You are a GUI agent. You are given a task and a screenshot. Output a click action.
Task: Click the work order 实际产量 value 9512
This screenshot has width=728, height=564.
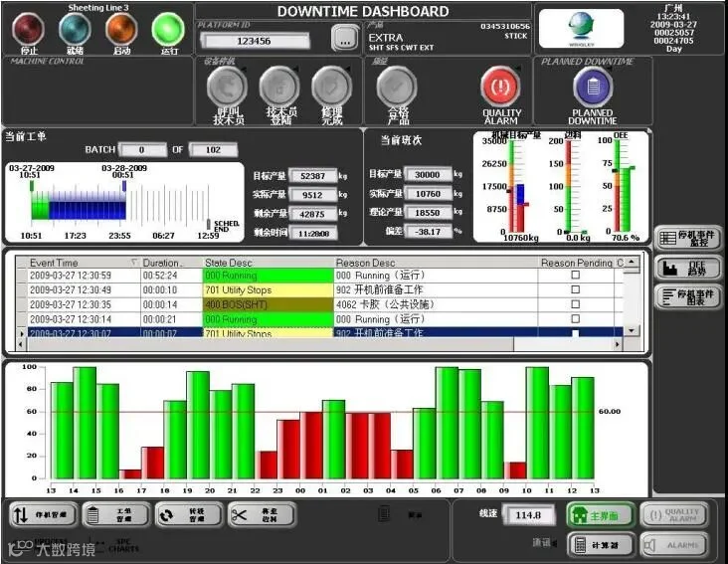click(x=312, y=195)
